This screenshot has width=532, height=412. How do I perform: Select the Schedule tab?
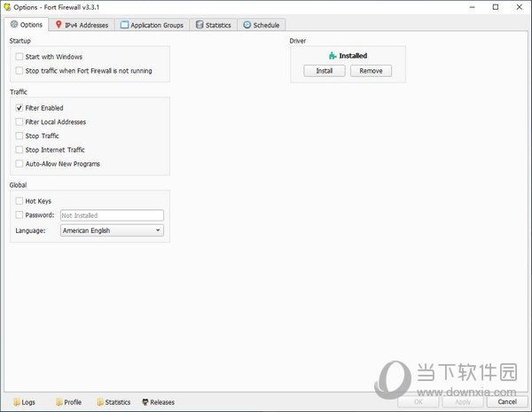(x=262, y=25)
